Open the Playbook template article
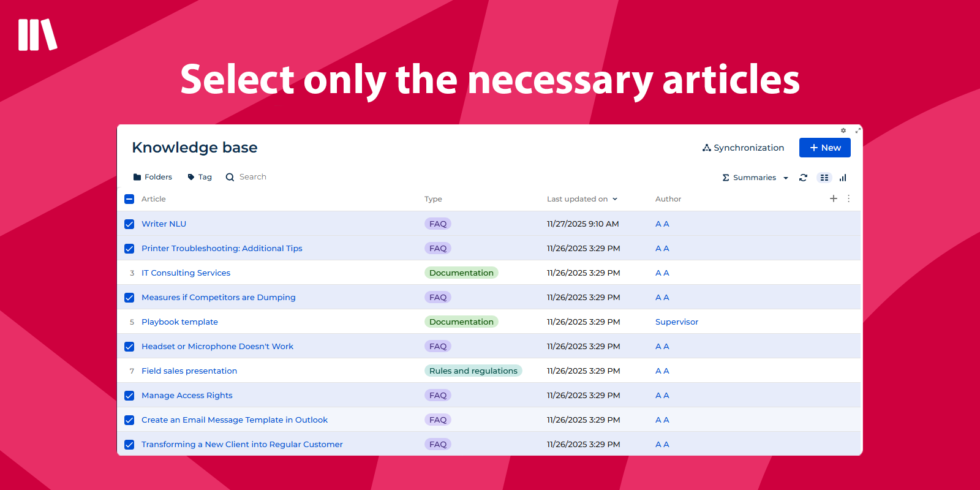The image size is (980, 490). 179,322
